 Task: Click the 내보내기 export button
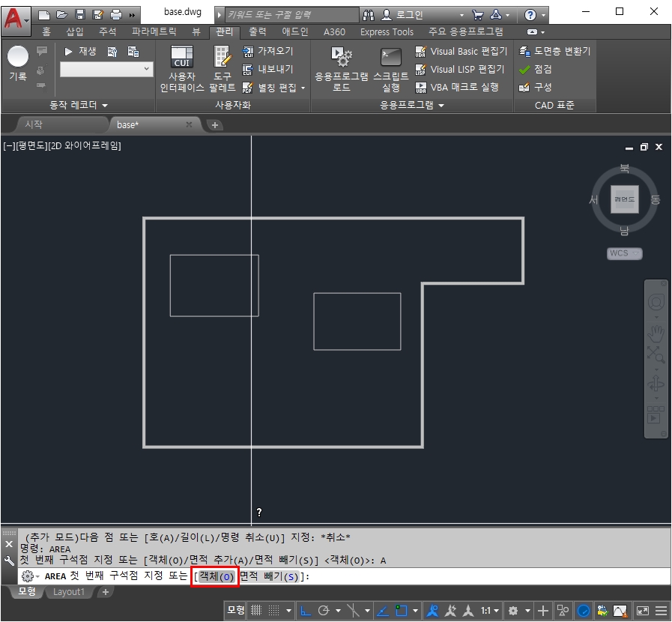click(267, 69)
